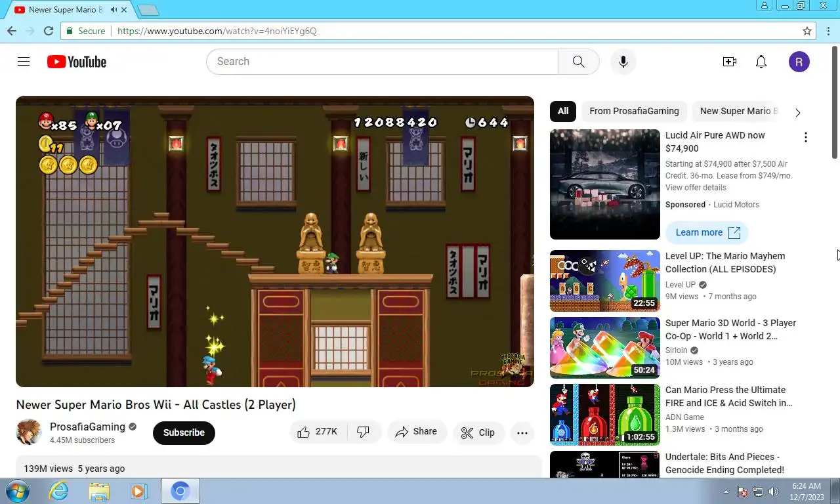
Task: Show hidden system tray icons
Action: (x=726, y=492)
